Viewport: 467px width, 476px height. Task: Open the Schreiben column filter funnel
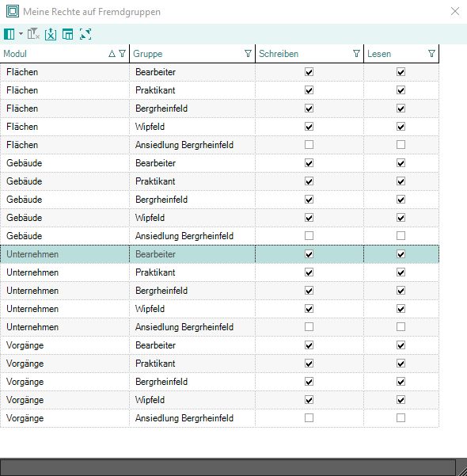click(356, 54)
